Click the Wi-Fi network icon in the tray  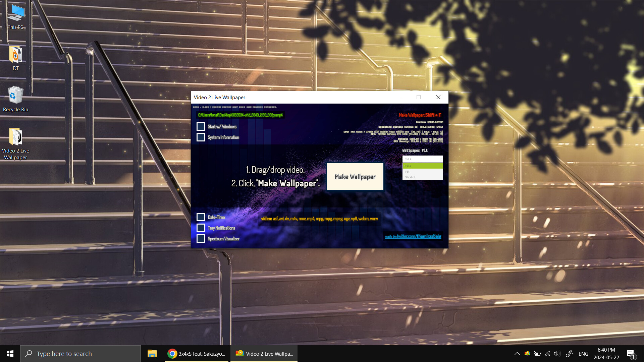[x=547, y=354]
